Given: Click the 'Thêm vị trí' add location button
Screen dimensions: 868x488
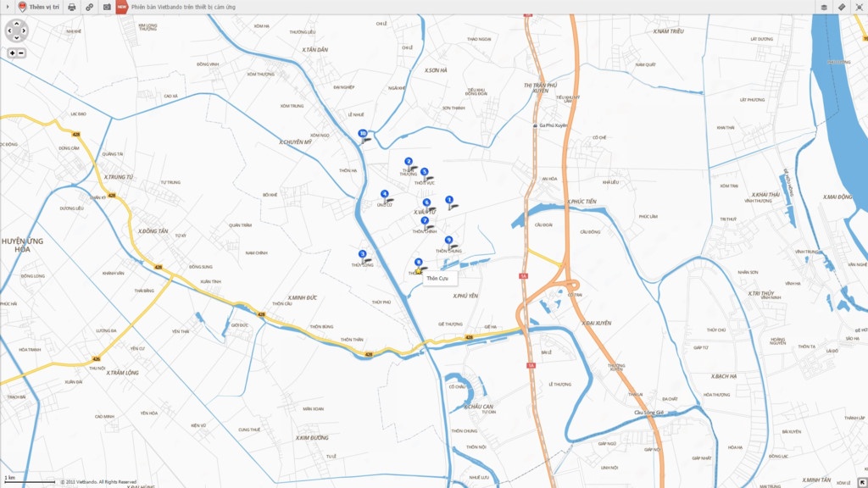Looking at the screenshot, I should (x=39, y=7).
